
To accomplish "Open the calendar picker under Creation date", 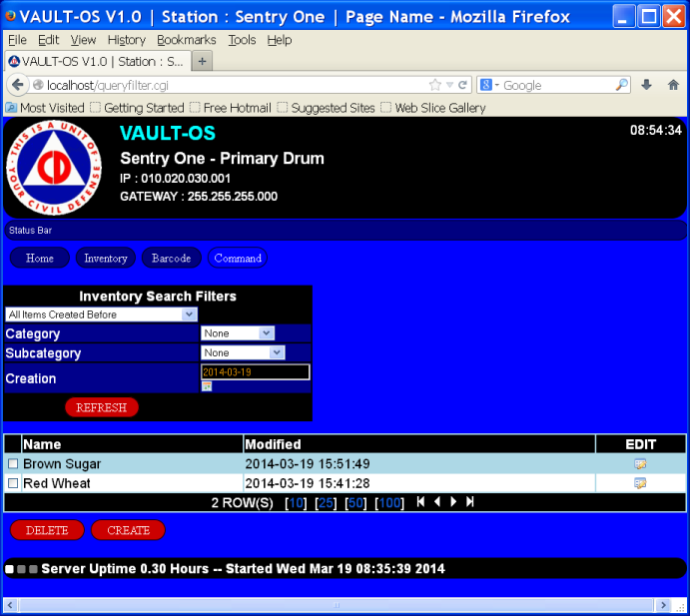I will (x=207, y=386).
